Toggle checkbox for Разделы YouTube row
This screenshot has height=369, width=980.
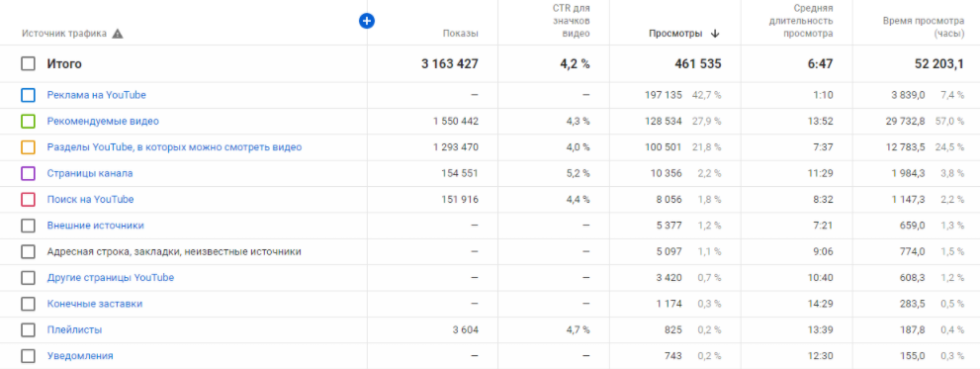click(x=28, y=147)
